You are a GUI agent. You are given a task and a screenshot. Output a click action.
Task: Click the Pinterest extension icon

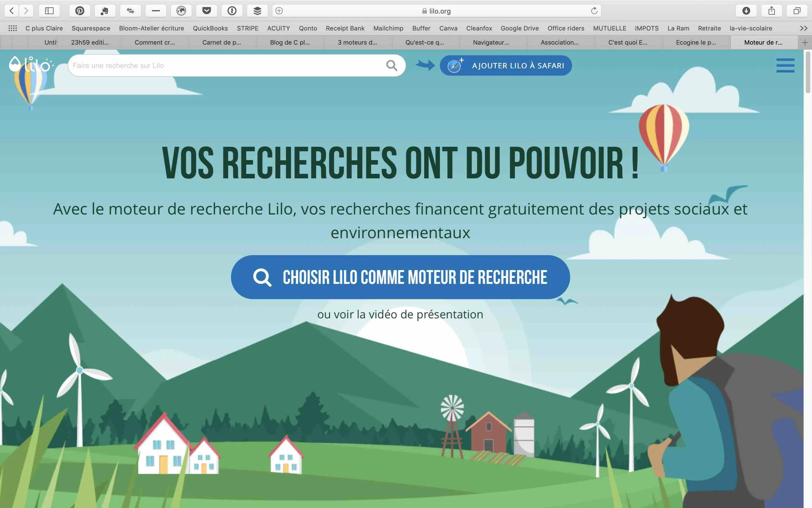pyautogui.click(x=80, y=11)
